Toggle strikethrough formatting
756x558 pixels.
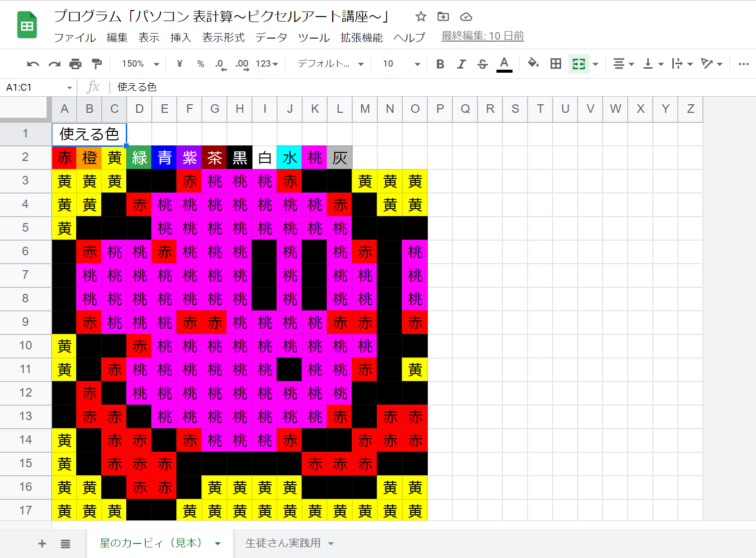482,64
